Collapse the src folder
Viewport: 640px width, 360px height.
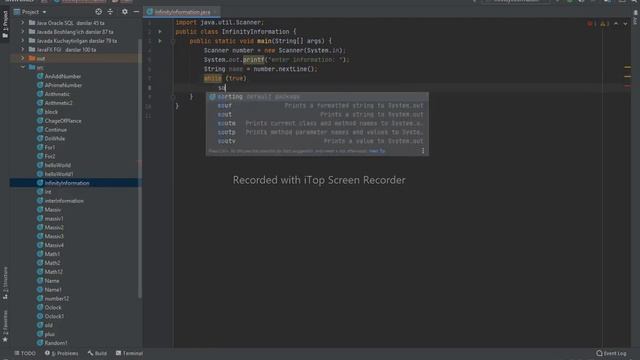point(22,67)
